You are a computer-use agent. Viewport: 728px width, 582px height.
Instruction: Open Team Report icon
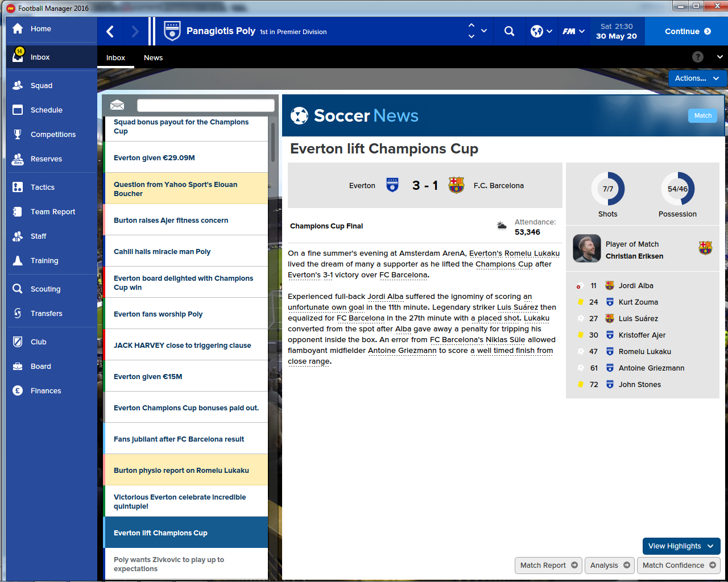(x=18, y=211)
